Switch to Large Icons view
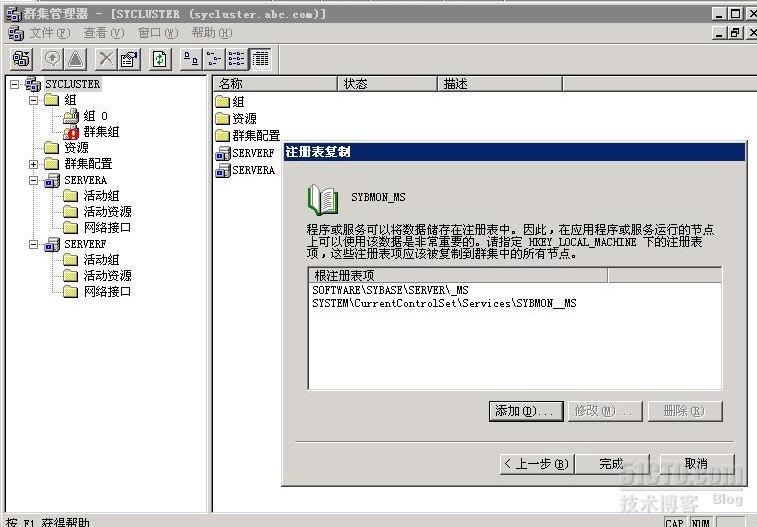The height and width of the screenshot is (527, 757). tap(191, 59)
